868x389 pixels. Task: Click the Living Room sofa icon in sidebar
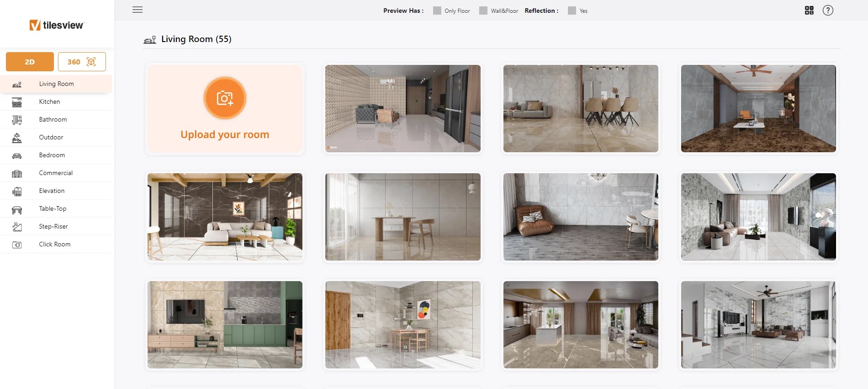click(17, 84)
